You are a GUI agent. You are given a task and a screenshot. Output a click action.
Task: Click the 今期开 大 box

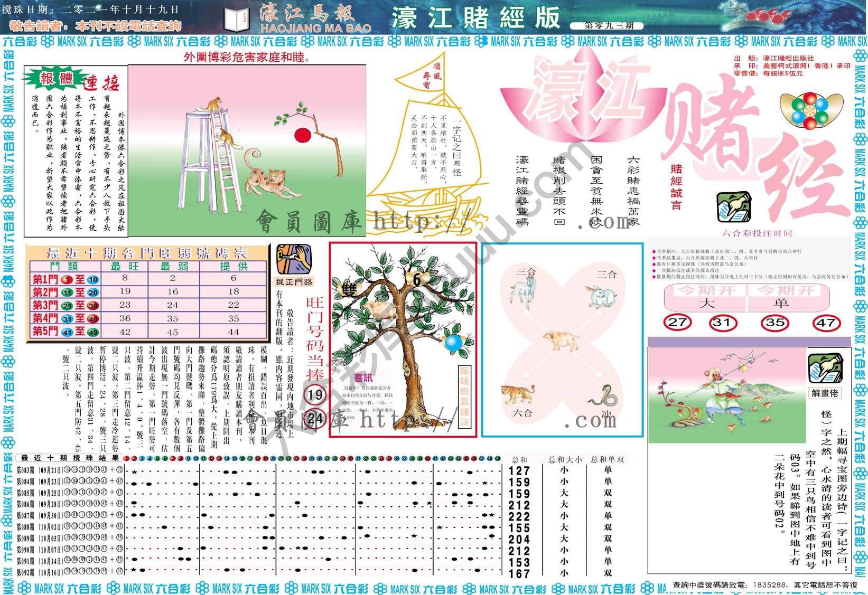tap(705, 298)
